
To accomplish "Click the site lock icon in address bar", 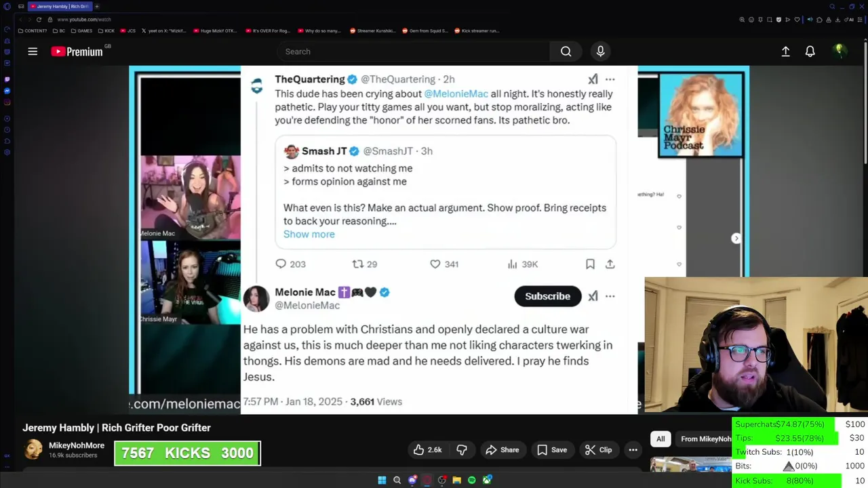I will 50,20.
